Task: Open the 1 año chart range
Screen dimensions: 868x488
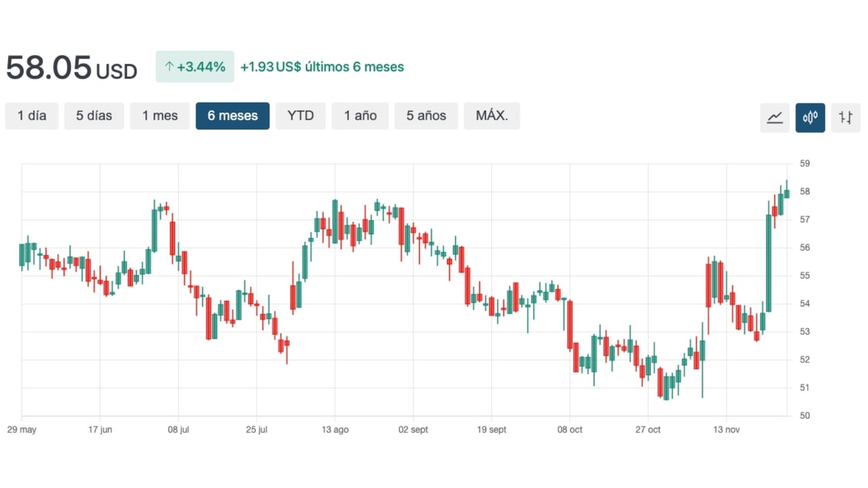Action: [x=360, y=116]
